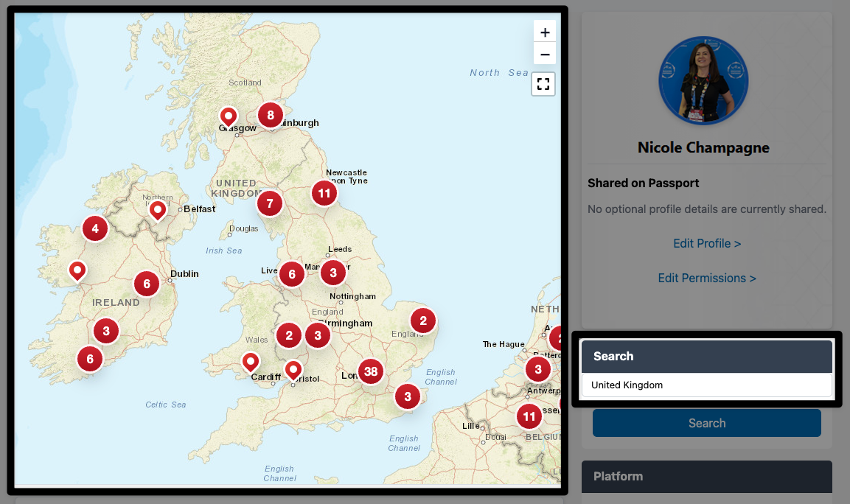Expand the Platform section header
This screenshot has height=504, width=850.
coord(707,476)
